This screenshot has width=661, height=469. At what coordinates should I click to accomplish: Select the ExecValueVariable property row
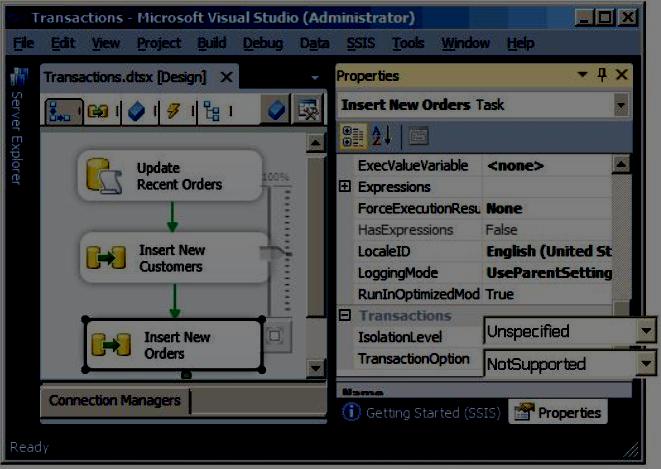pyautogui.click(x=474, y=166)
